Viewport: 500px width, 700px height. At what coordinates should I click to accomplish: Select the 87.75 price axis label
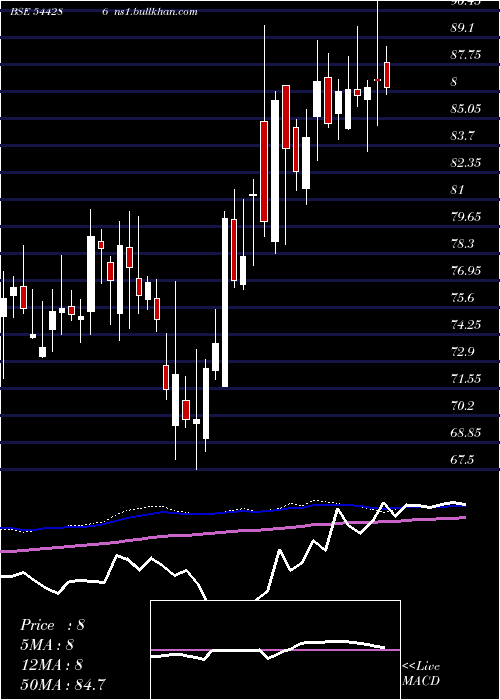466,55
